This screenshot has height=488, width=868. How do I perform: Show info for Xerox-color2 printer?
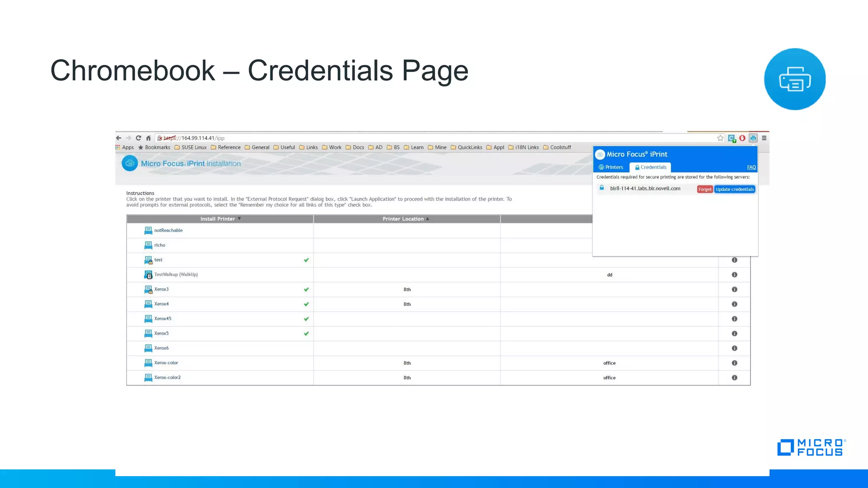point(734,377)
